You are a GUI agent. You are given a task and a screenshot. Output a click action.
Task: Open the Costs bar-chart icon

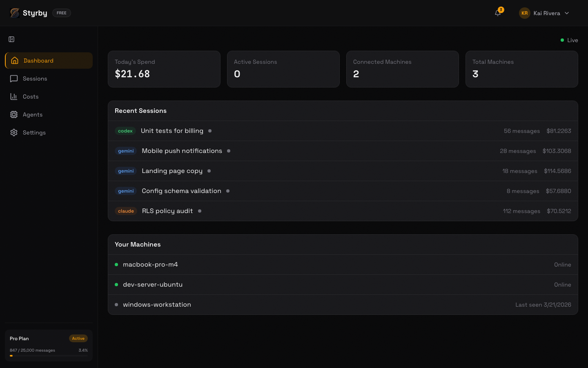[x=15, y=96]
